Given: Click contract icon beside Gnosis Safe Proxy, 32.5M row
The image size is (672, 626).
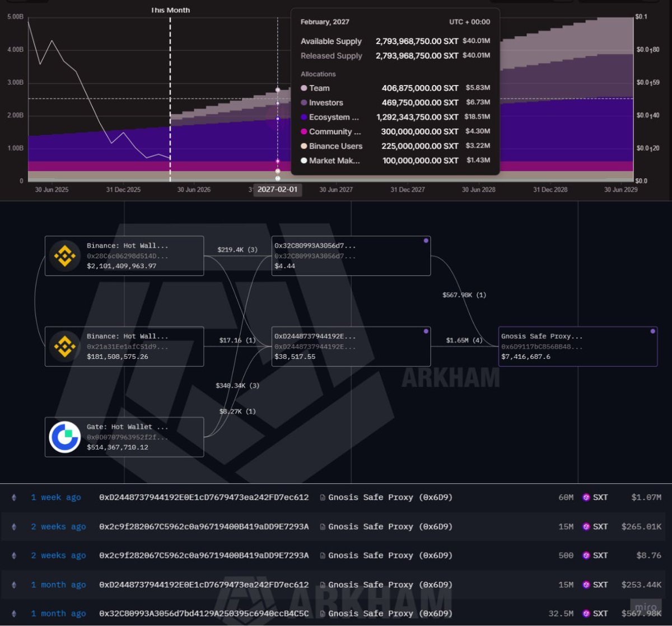Looking at the screenshot, I should (x=323, y=614).
